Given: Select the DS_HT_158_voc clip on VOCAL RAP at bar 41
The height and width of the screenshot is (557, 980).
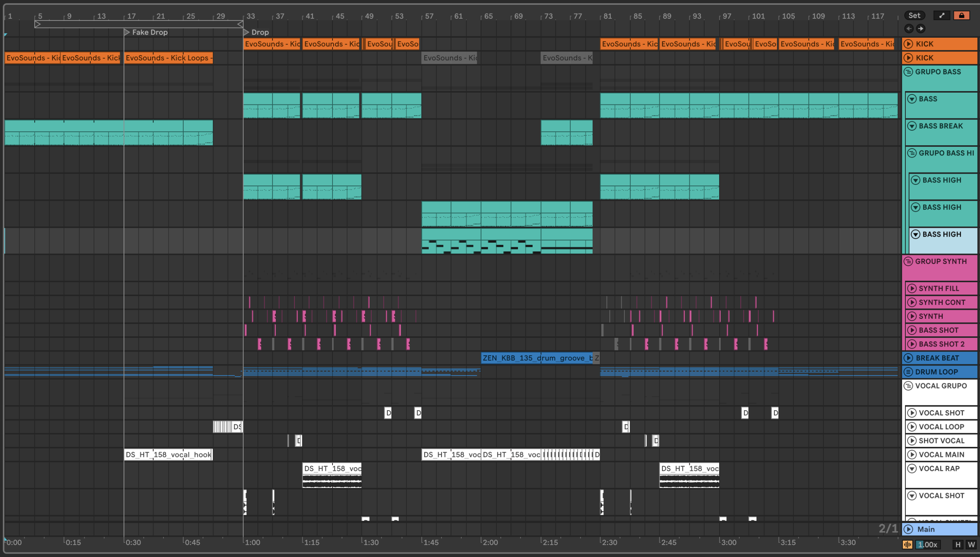Looking at the screenshot, I should click(x=332, y=475).
